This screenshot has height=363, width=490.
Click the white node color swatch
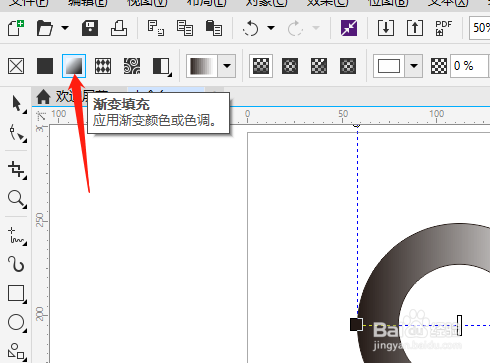(x=389, y=66)
